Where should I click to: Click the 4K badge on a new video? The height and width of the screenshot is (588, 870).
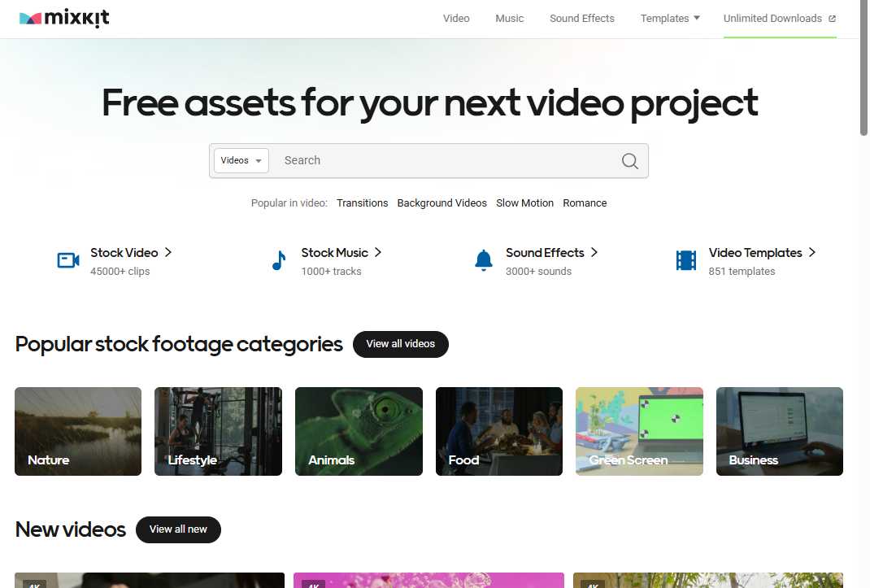coord(35,585)
